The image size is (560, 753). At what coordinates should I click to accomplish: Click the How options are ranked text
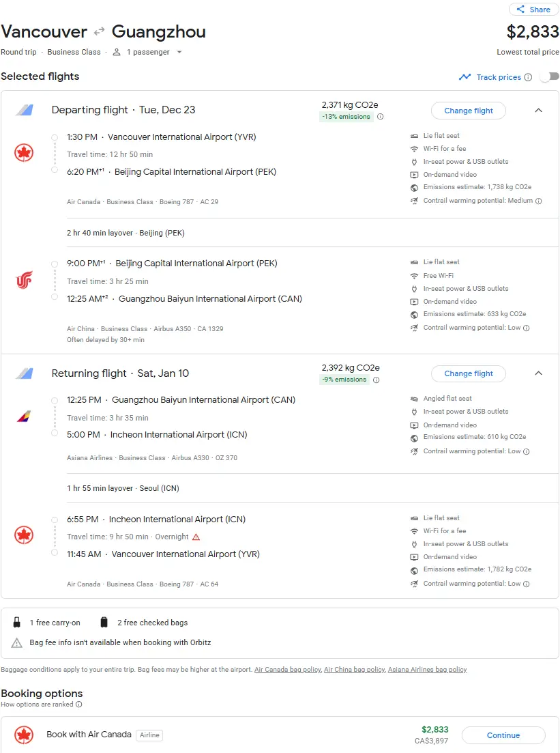(x=37, y=705)
